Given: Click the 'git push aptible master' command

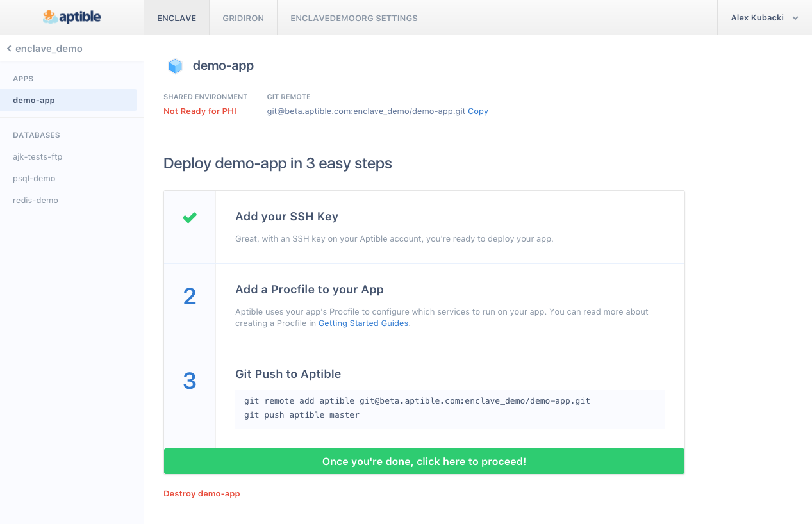Looking at the screenshot, I should click(x=302, y=414).
